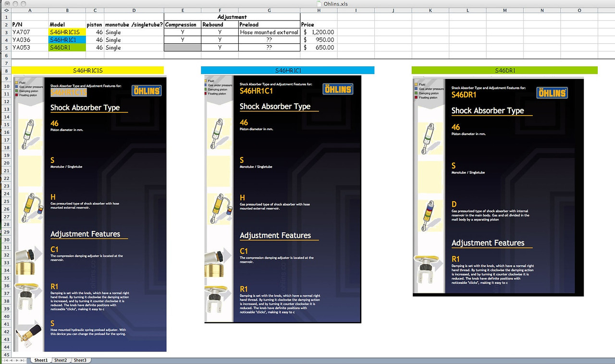Select the price cell showing 1,200.00
The width and height of the screenshot is (615, 364).
pos(319,32)
